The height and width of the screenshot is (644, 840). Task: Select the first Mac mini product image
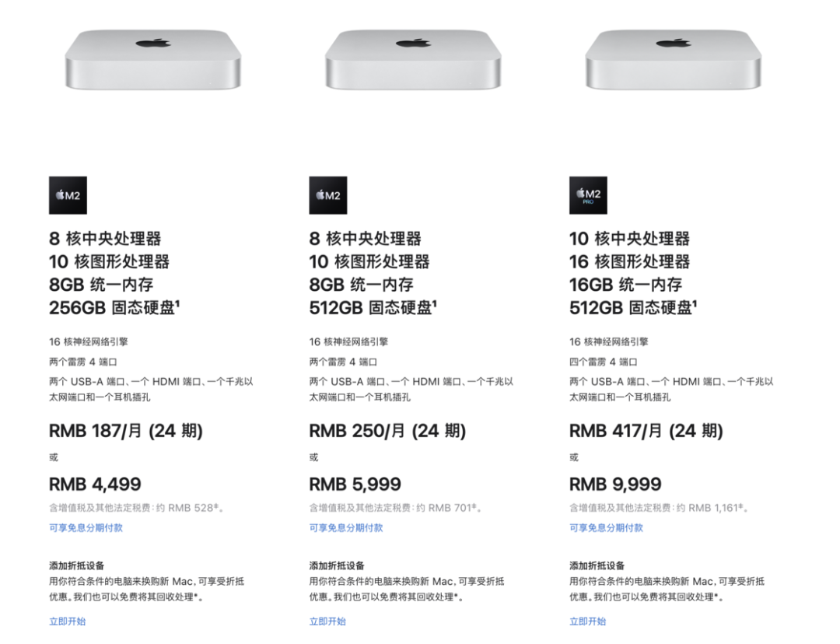153,59
